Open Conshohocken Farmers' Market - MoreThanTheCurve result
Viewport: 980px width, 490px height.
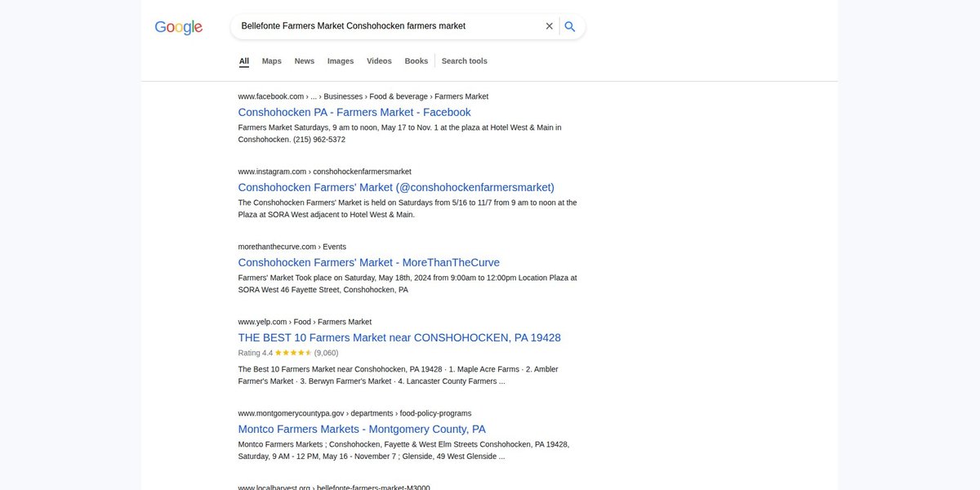tap(369, 263)
